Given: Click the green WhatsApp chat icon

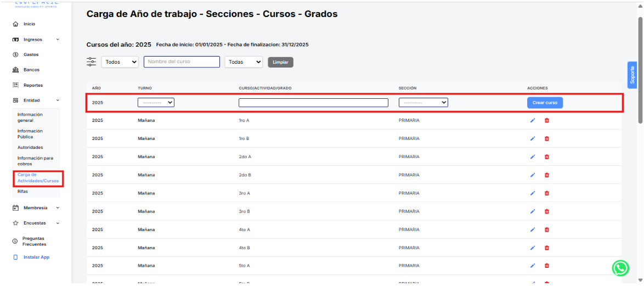Looking at the screenshot, I should click(620, 268).
